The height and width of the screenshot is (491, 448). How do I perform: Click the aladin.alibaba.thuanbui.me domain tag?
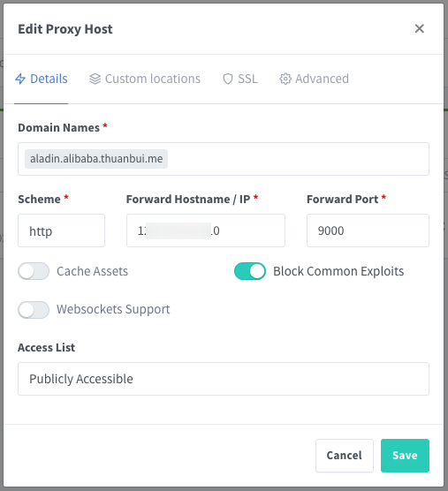pyautogui.click(x=96, y=159)
